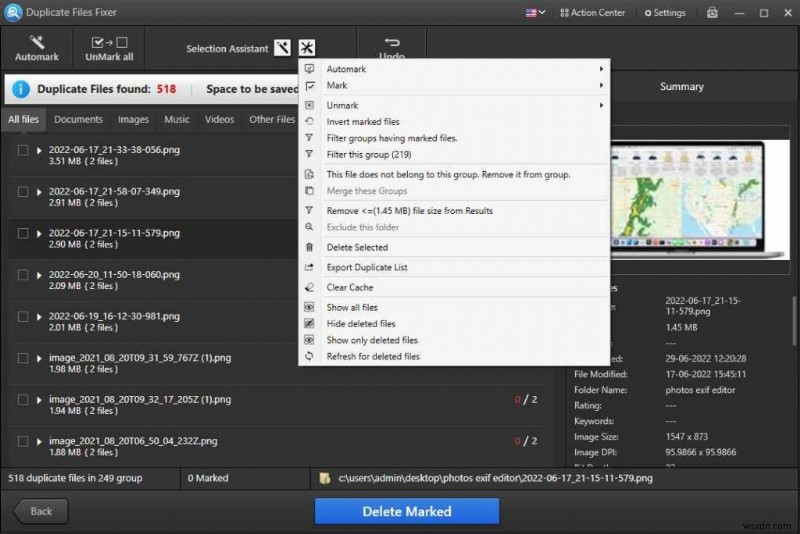800x534 pixels.
Task: Choose Delete Selected from context menu
Action: coord(454,247)
